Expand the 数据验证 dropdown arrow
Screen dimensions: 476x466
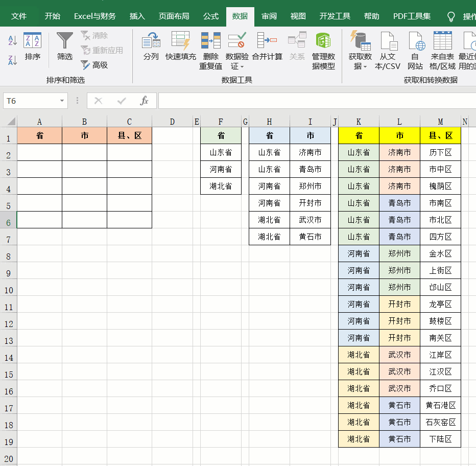point(242,66)
